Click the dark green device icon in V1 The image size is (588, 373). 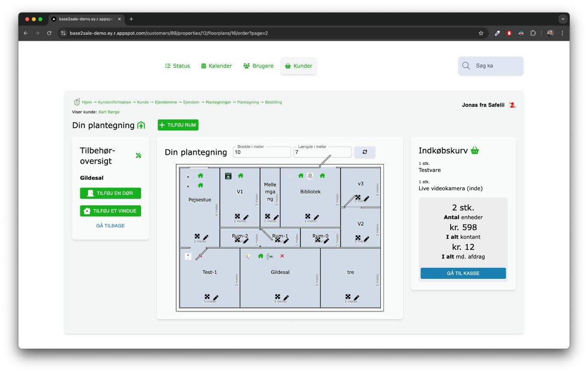click(228, 175)
